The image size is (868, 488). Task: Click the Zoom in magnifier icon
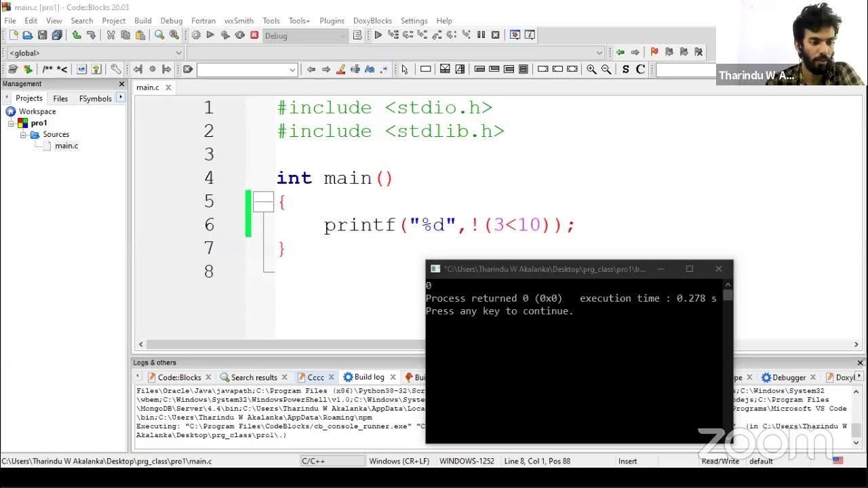click(x=591, y=69)
